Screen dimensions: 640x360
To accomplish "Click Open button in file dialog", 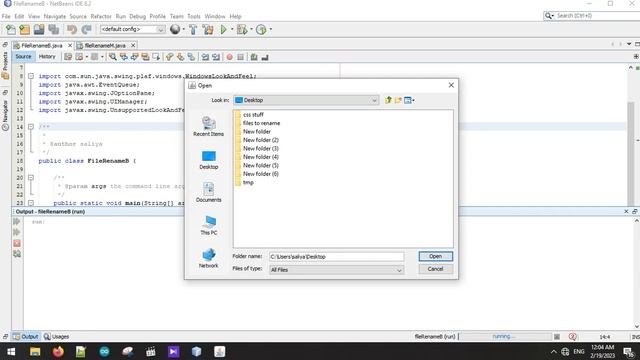I will pyautogui.click(x=436, y=256).
